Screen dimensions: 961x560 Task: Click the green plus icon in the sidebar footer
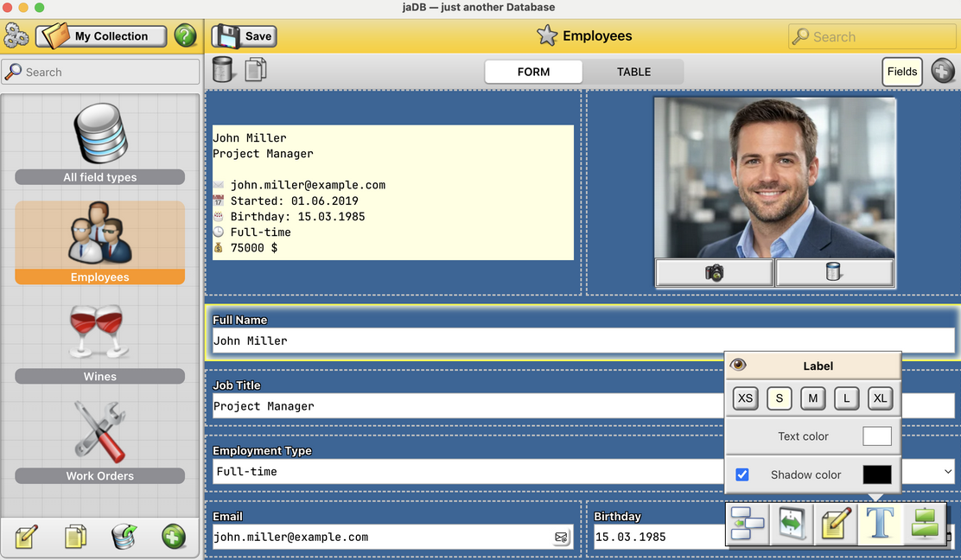pos(174,537)
